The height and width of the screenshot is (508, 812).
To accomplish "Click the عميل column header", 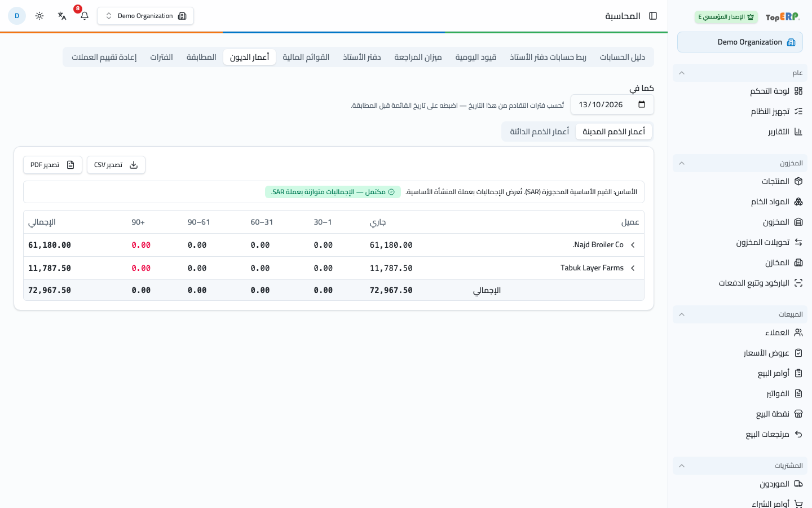I will click(x=630, y=222).
